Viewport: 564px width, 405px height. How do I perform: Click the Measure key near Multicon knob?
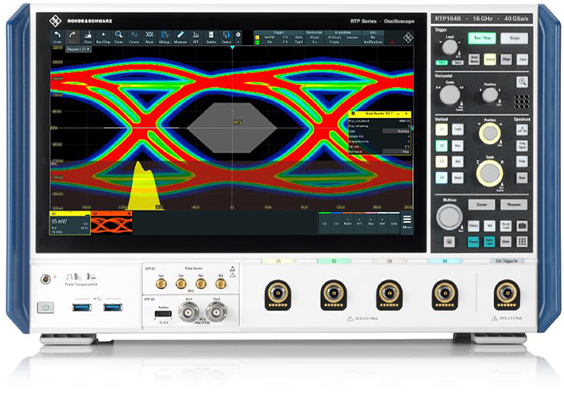coord(514,205)
